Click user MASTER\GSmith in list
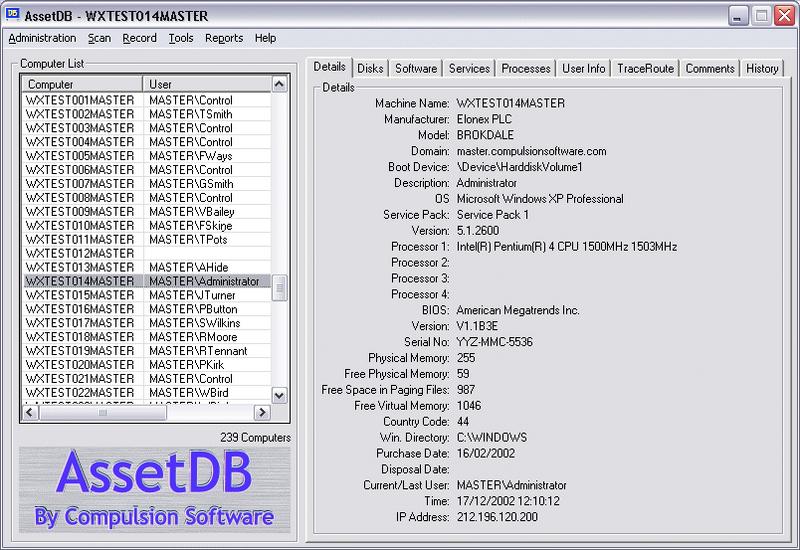Viewport: 800px width, 550px height. tap(191, 184)
